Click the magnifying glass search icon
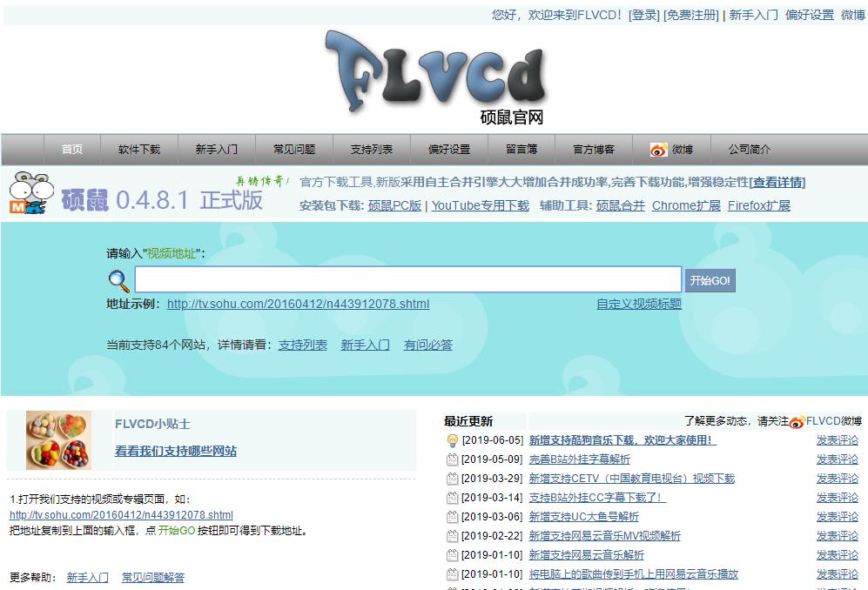This screenshot has height=590, width=868. click(x=118, y=281)
